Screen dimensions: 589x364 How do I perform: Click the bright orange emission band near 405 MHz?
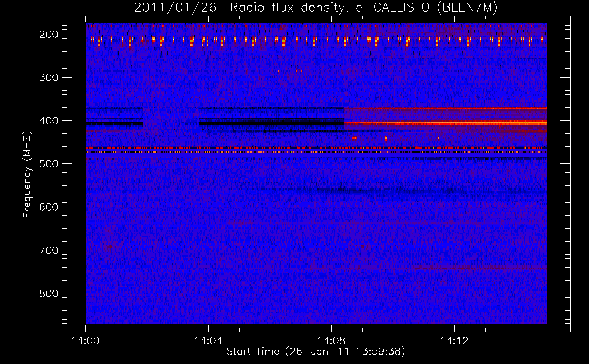(x=445, y=123)
